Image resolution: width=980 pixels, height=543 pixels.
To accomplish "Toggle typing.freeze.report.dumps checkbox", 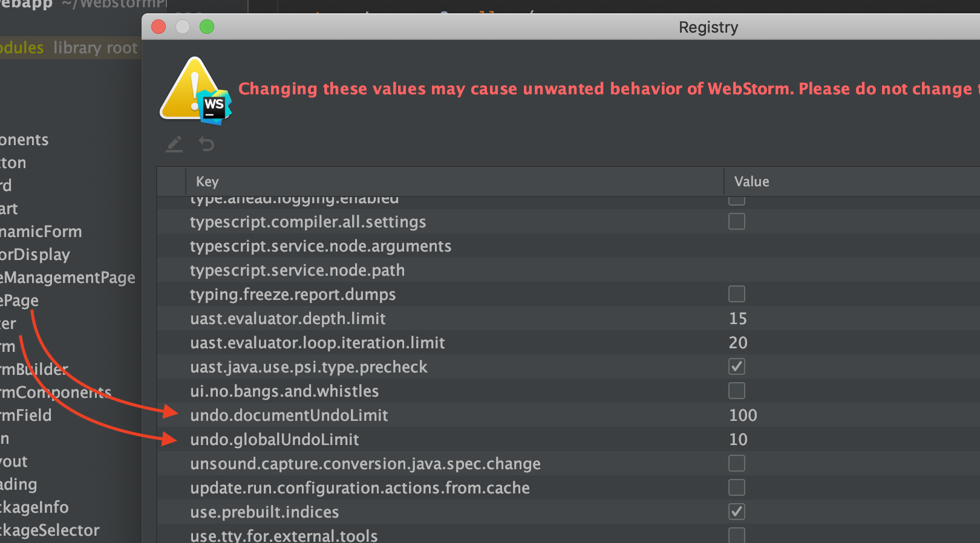I will click(x=736, y=294).
